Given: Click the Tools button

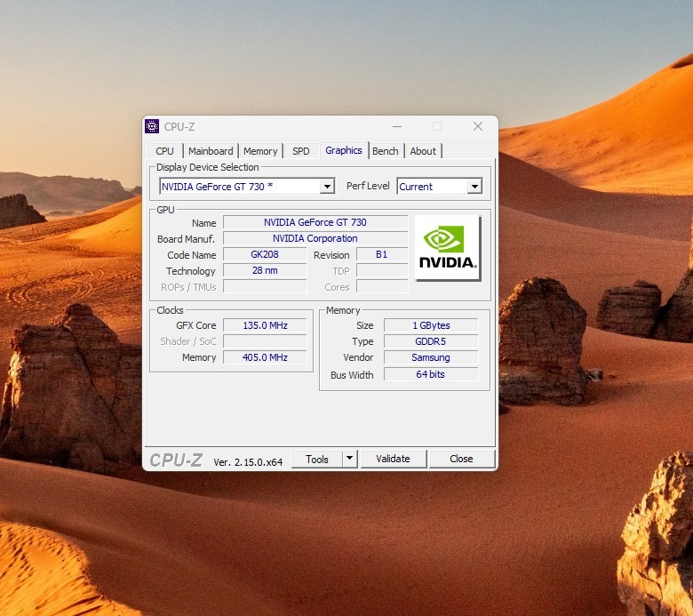Looking at the screenshot, I should click(317, 459).
